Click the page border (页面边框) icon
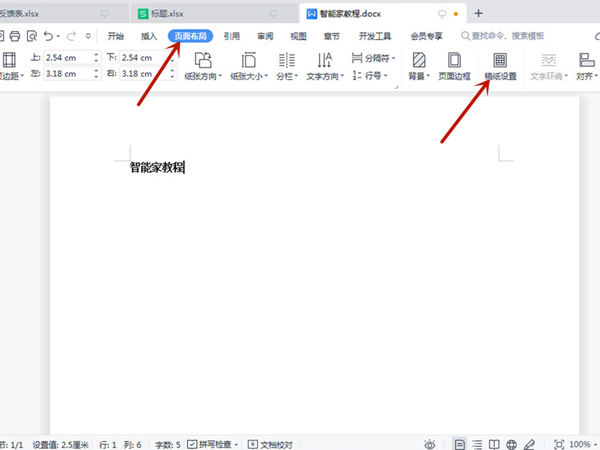The width and height of the screenshot is (600, 450). (x=455, y=60)
